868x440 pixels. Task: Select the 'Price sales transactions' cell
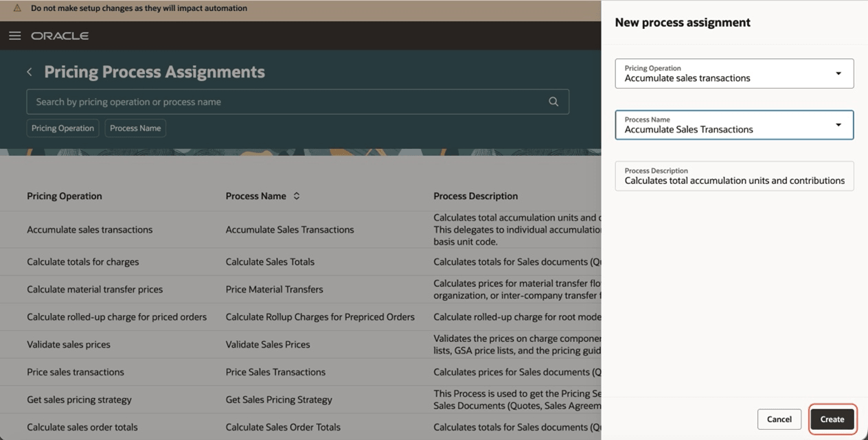click(76, 372)
